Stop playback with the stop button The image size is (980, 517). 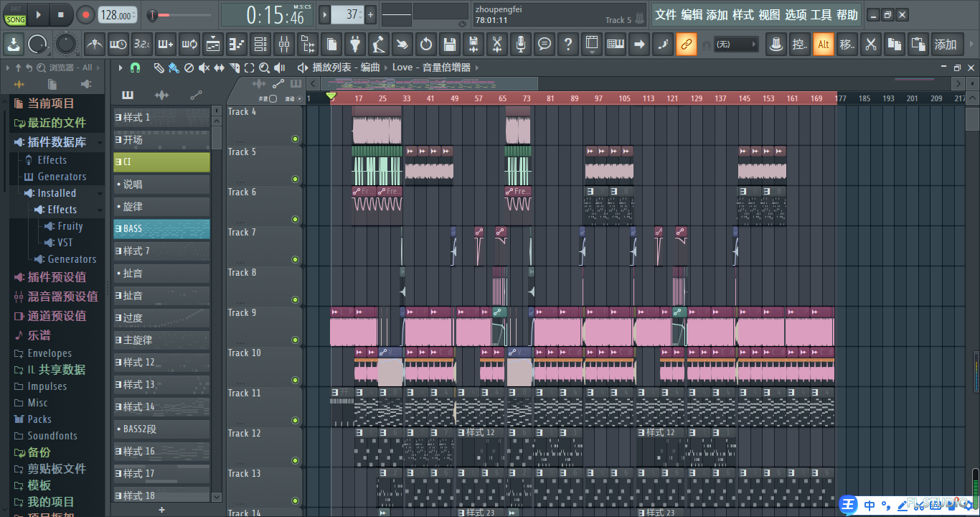point(61,14)
